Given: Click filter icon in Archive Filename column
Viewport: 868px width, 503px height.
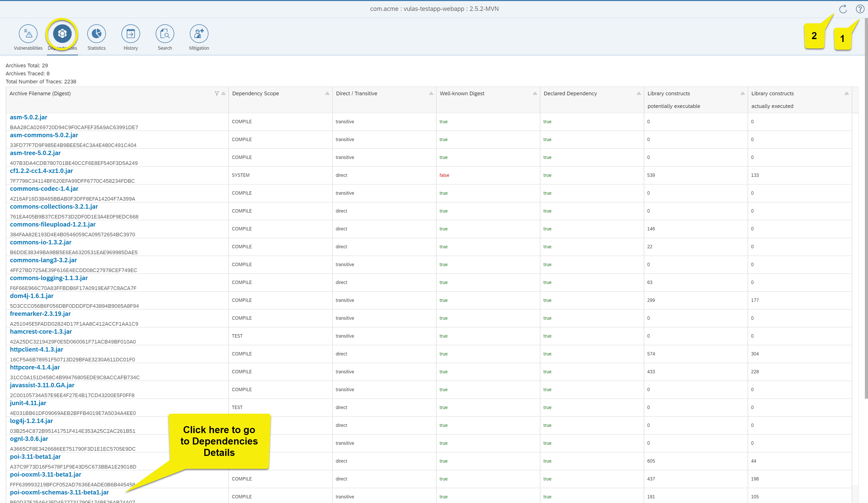Looking at the screenshot, I should click(x=217, y=93).
